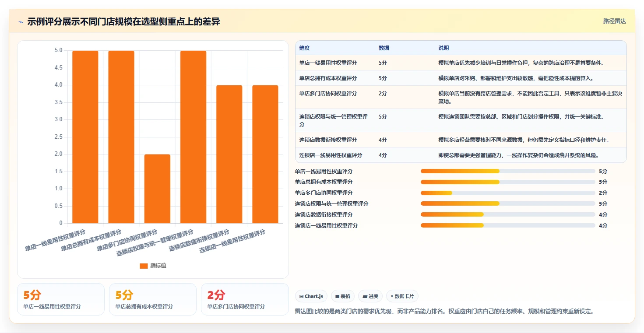Click description starting 模拟单店优先减少培训
Image resolution: width=644 pixels, height=333 pixels.
pos(521,63)
